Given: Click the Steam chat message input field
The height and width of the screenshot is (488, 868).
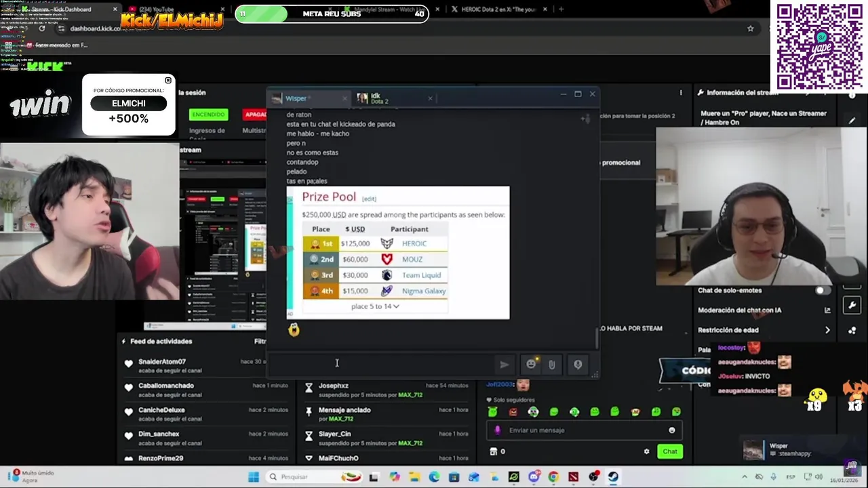Looking at the screenshot, I should [381, 365].
